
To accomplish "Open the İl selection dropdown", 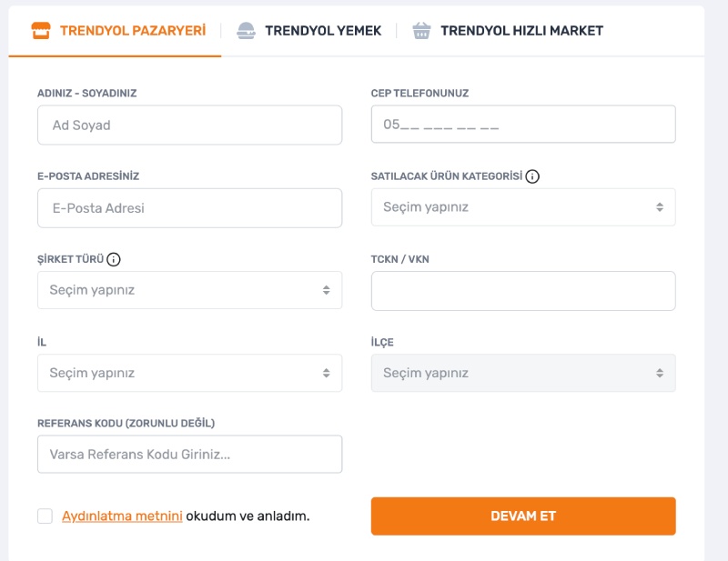I will coord(189,373).
